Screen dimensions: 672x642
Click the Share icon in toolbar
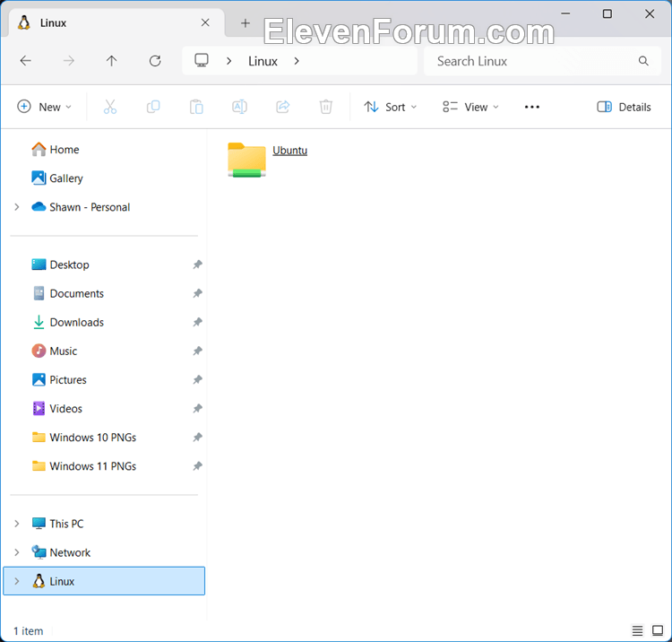point(283,107)
